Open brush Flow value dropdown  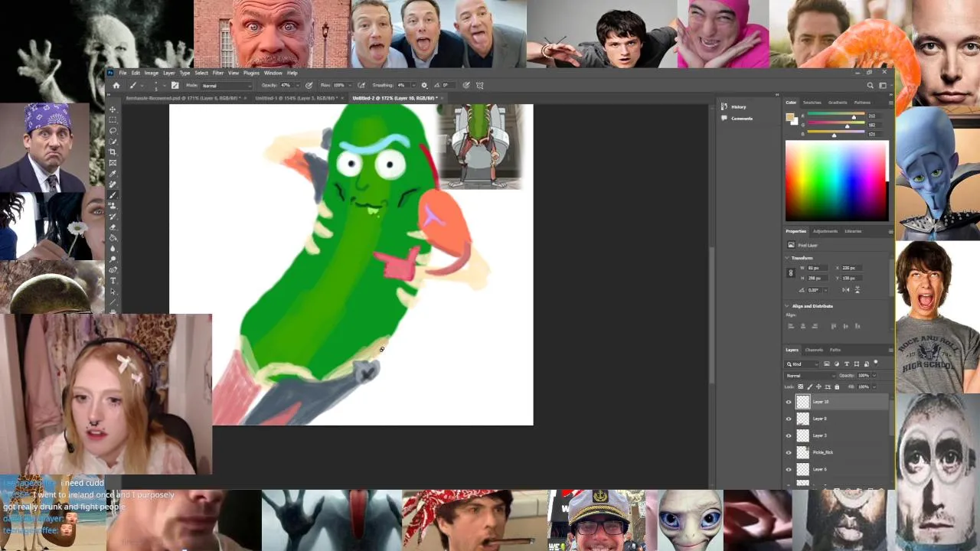[350, 86]
